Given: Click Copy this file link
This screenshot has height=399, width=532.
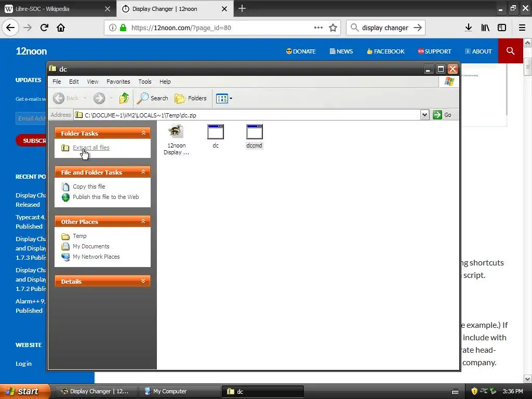Looking at the screenshot, I should coord(89,187).
